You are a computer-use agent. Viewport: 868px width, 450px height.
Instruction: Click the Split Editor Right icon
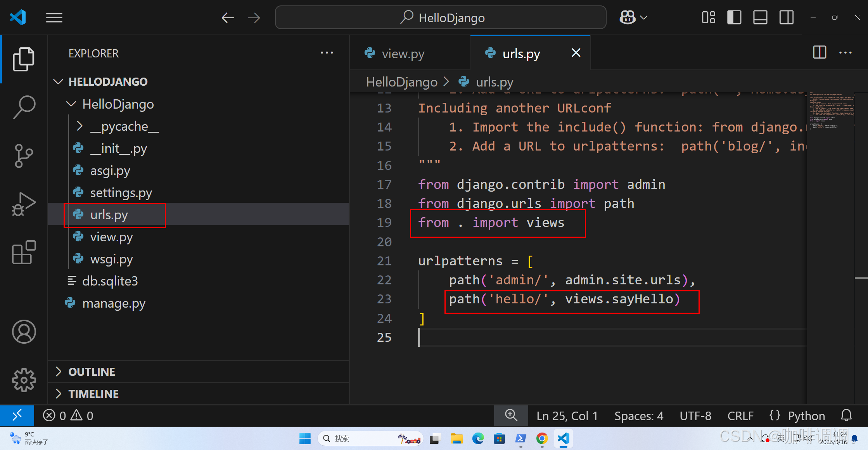820,53
